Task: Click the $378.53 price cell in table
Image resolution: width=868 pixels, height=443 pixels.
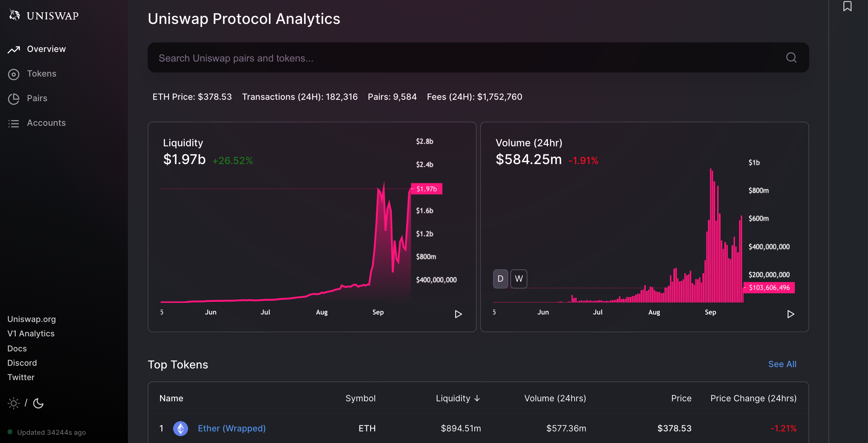Action: [x=674, y=428]
